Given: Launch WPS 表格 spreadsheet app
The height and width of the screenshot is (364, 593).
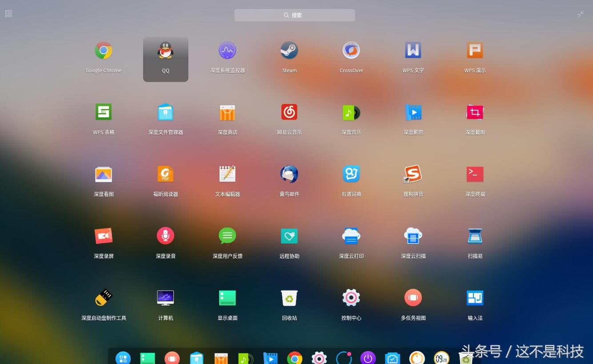Looking at the screenshot, I should 104,112.
